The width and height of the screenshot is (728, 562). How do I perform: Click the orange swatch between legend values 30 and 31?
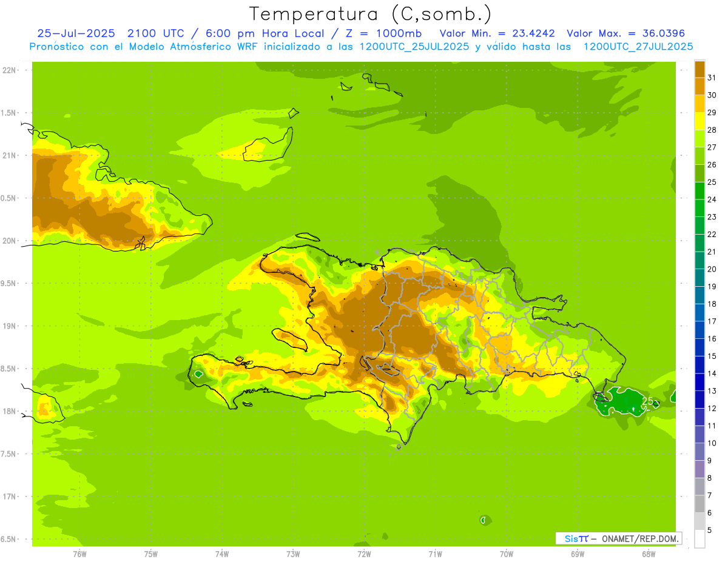click(699, 86)
